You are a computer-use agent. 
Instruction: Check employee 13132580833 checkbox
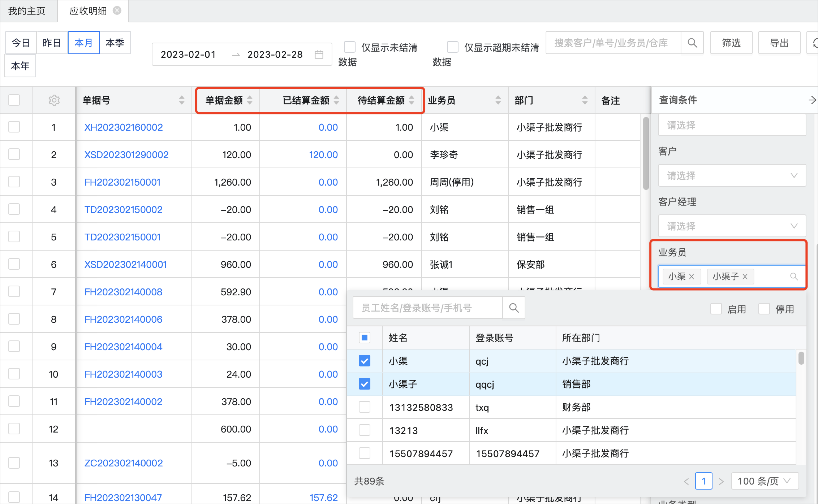(x=364, y=407)
